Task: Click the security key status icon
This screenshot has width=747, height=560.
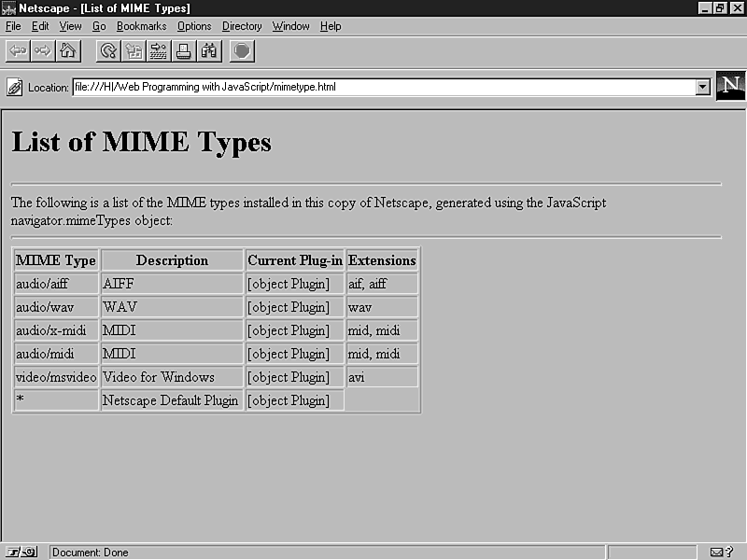Action: (x=21, y=552)
